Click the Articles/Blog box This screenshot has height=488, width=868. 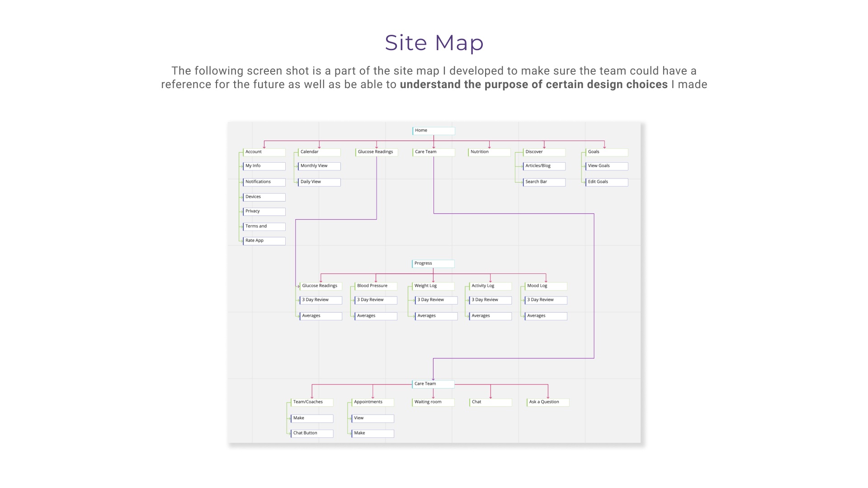tap(544, 166)
